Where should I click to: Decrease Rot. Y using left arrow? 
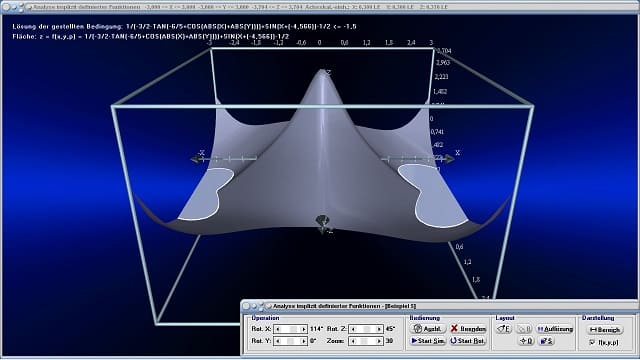[x=278, y=341]
